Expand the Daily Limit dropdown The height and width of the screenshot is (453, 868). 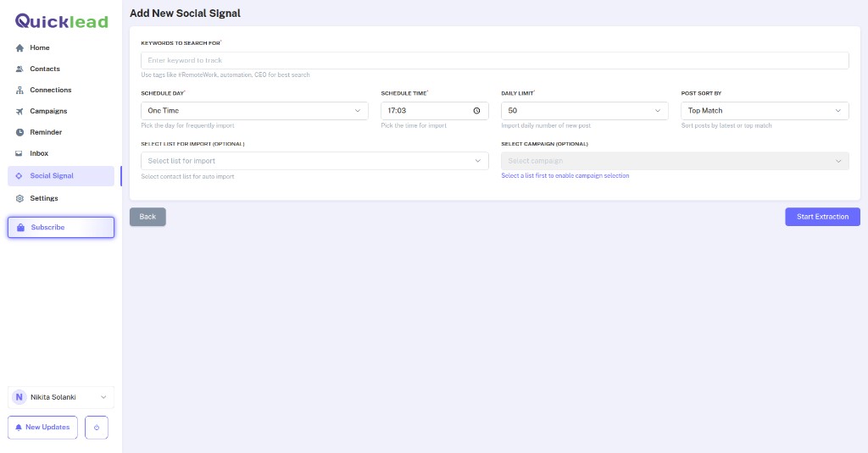pos(585,111)
